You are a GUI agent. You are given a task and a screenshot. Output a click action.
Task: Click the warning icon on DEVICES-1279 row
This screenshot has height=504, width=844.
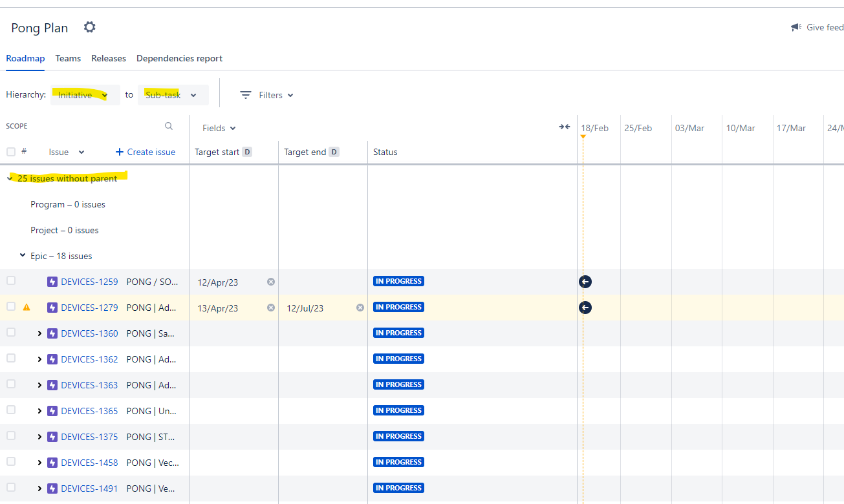click(x=27, y=307)
